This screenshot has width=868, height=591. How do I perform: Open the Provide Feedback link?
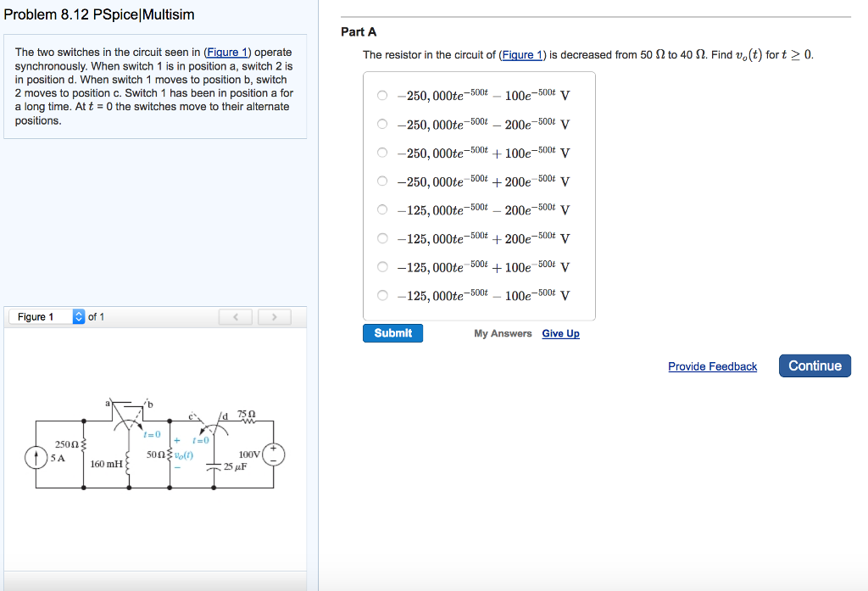click(x=712, y=366)
